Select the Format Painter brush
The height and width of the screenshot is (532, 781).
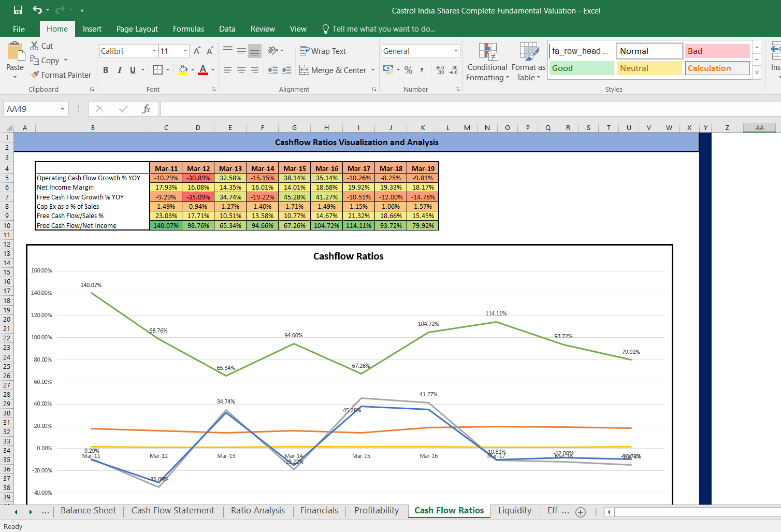[x=35, y=75]
